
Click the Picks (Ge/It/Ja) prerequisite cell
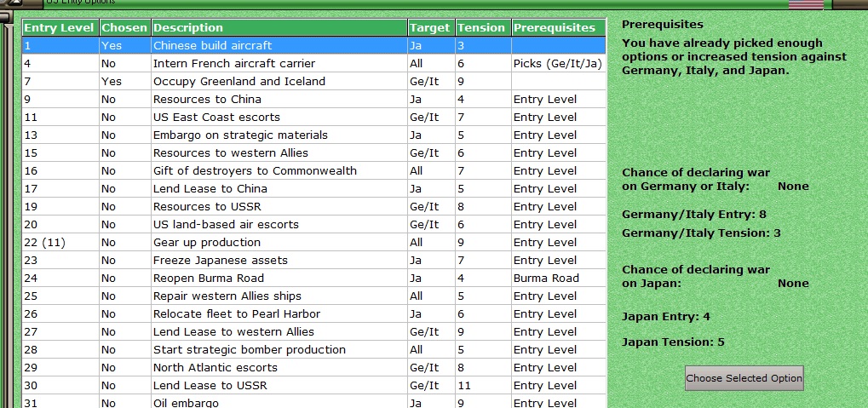559,64
